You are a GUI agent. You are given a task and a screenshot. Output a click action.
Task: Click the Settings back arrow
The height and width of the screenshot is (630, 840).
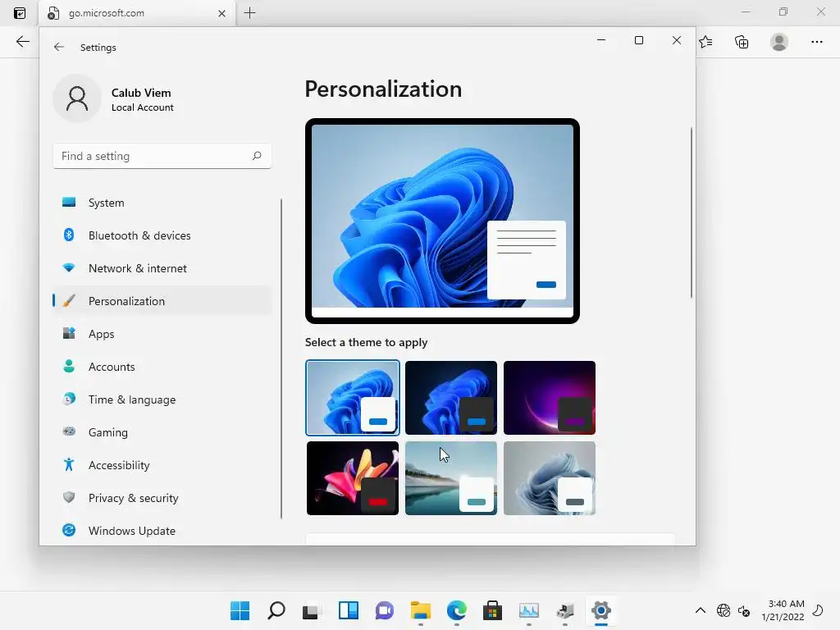(59, 47)
